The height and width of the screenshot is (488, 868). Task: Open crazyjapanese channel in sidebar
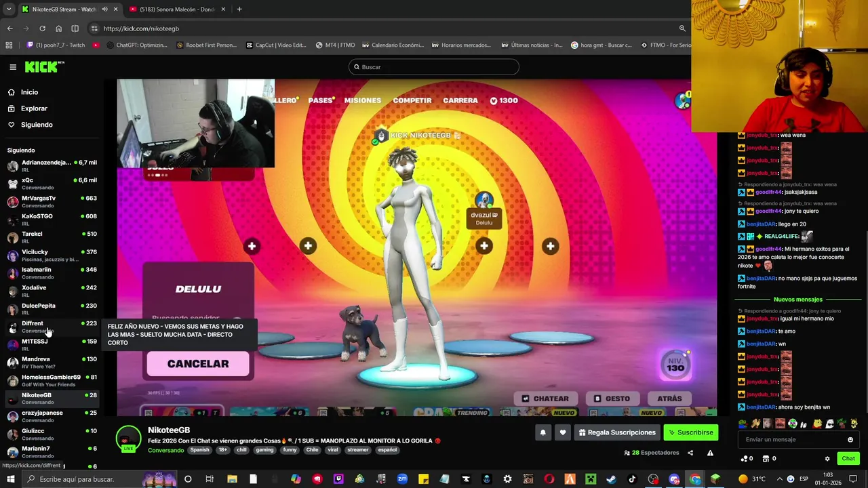pos(53,416)
